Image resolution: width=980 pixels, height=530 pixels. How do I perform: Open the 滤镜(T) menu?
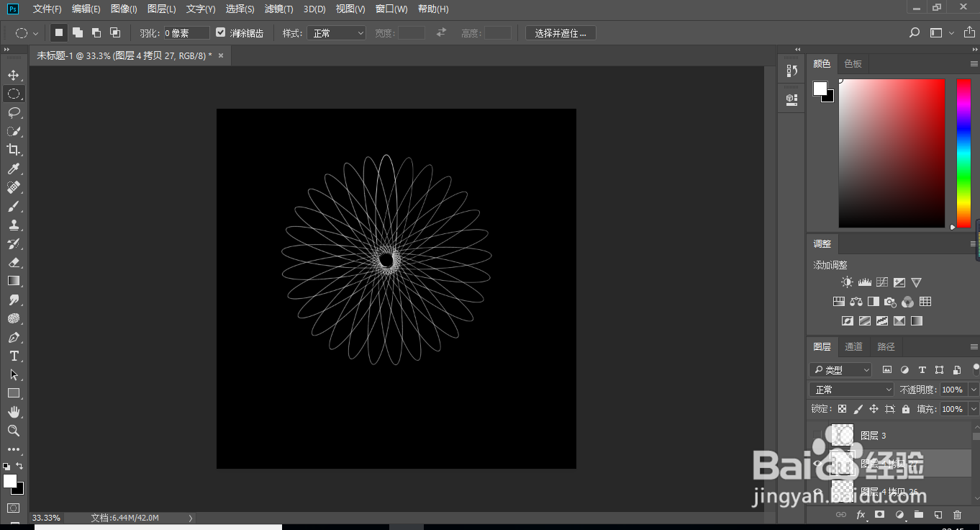pos(278,9)
